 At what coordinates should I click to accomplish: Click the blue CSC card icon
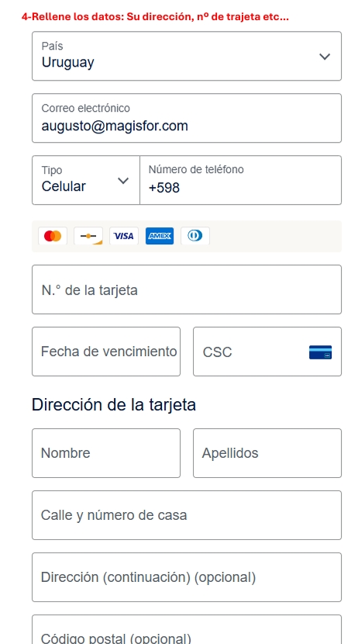pos(320,352)
